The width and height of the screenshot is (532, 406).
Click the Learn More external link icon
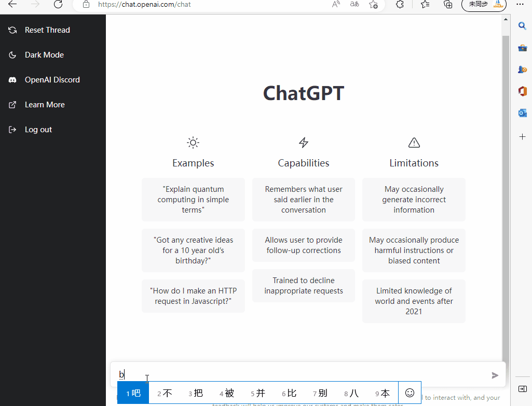12,105
